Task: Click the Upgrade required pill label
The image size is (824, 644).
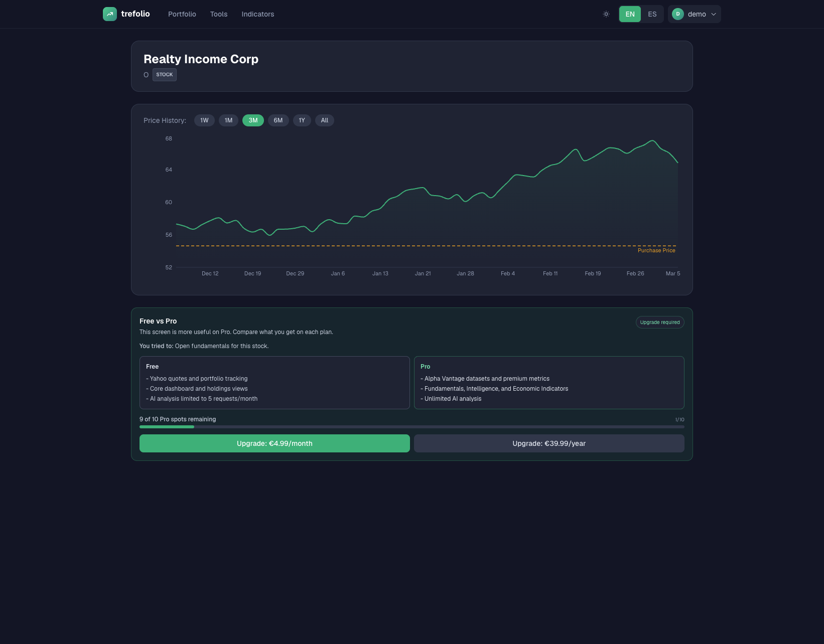Action: pyautogui.click(x=659, y=322)
